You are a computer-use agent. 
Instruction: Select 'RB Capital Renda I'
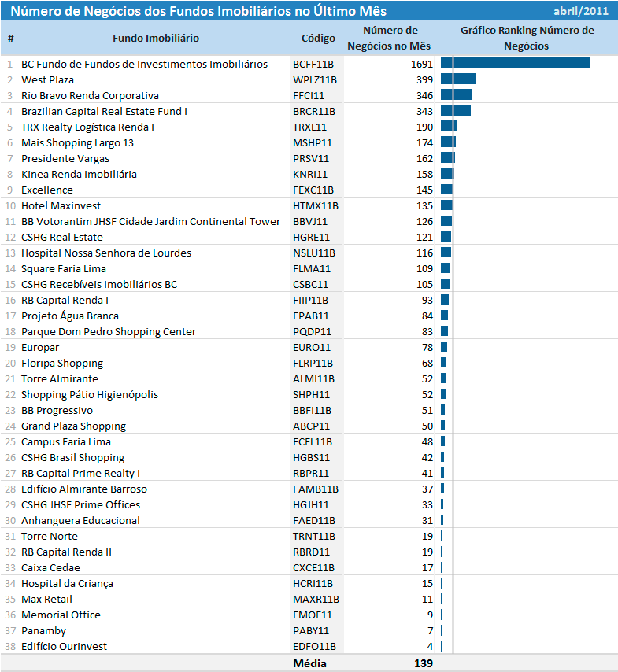click(65, 301)
